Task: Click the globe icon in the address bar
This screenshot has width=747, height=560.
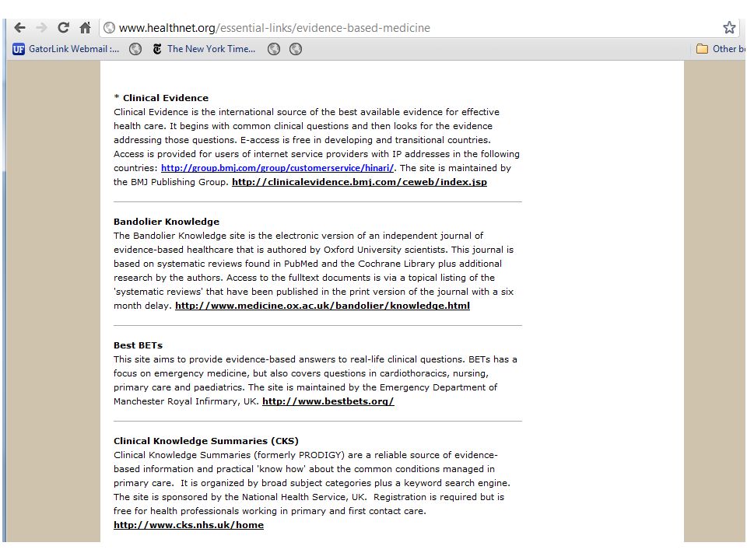Action: pyautogui.click(x=109, y=28)
